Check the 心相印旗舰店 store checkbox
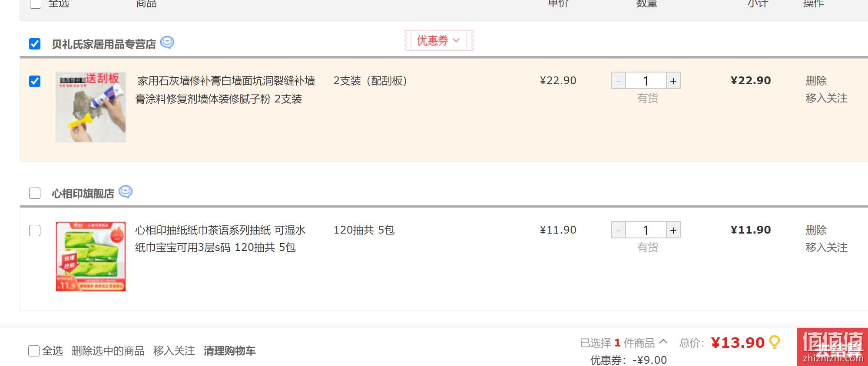Image resolution: width=868 pixels, height=366 pixels. pos(35,193)
